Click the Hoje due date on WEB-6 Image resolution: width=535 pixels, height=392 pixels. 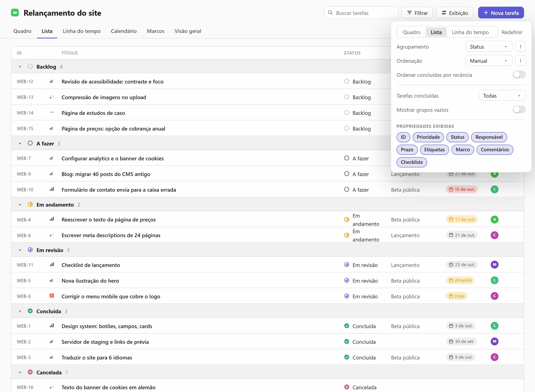click(x=456, y=296)
